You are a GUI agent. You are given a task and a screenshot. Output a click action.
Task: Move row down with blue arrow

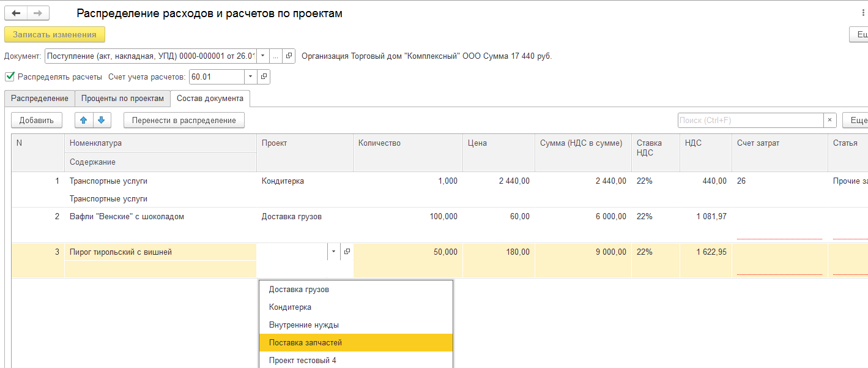102,121
